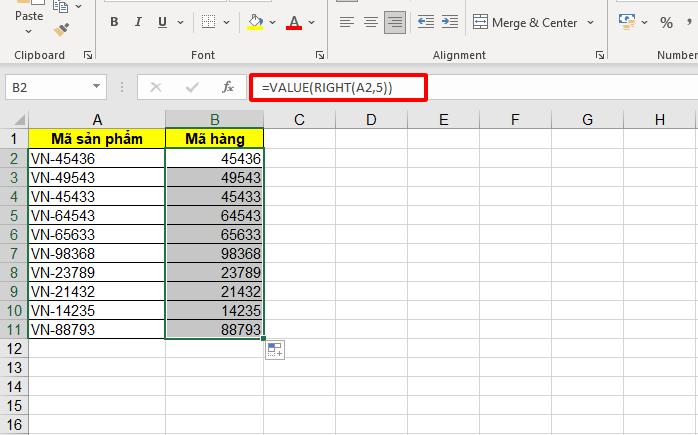Image resolution: width=698 pixels, height=435 pixels.
Task: Click Decrease Indent icon
Action: [426, 22]
